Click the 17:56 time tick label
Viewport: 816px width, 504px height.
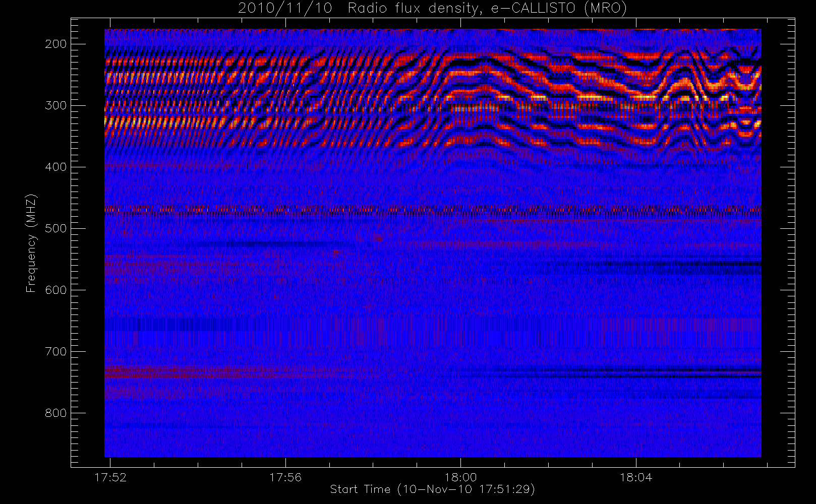point(285,477)
